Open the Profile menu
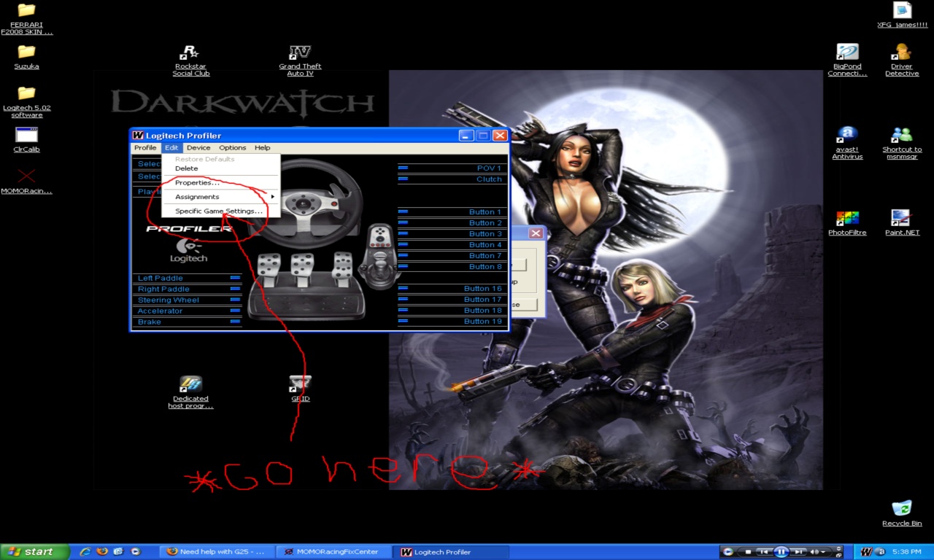The image size is (934, 560). coord(145,148)
